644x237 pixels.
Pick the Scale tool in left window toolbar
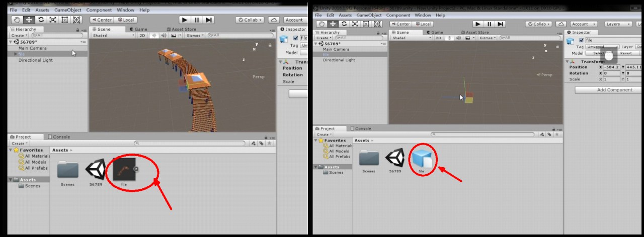(52, 20)
